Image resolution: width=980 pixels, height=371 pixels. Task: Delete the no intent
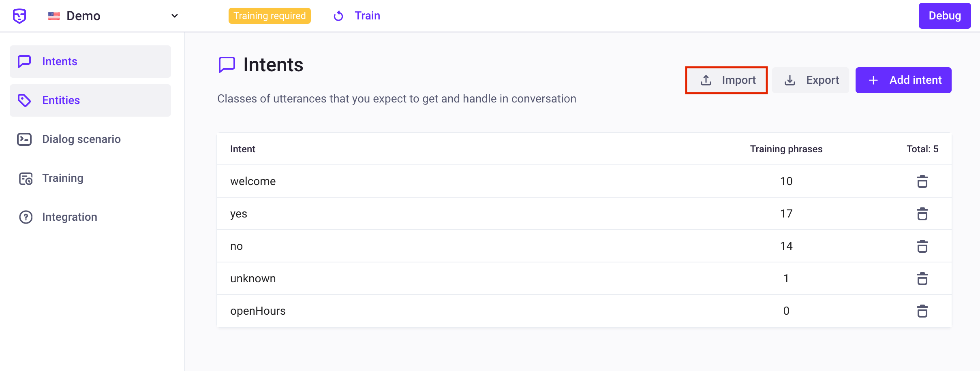pos(922,246)
